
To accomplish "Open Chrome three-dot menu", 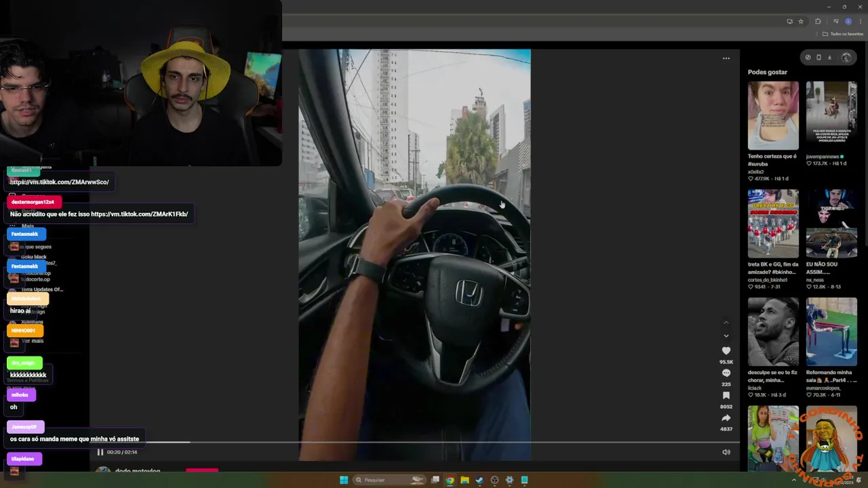I will tap(861, 22).
